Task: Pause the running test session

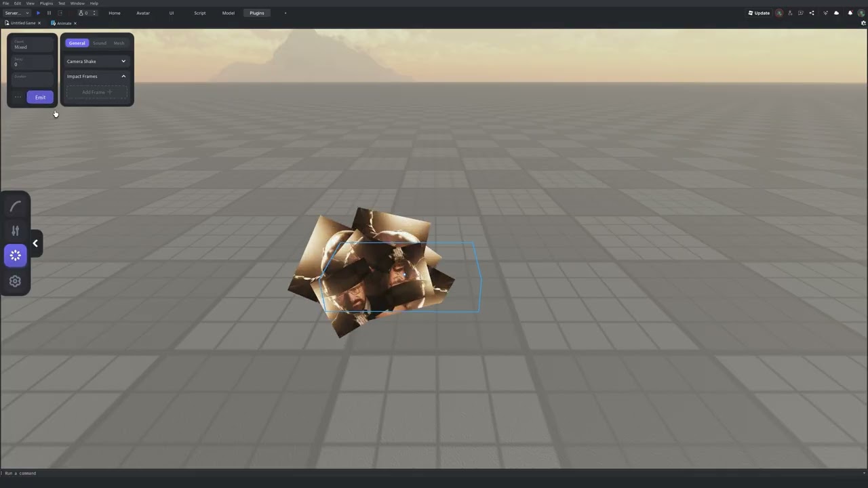Action: tap(49, 13)
